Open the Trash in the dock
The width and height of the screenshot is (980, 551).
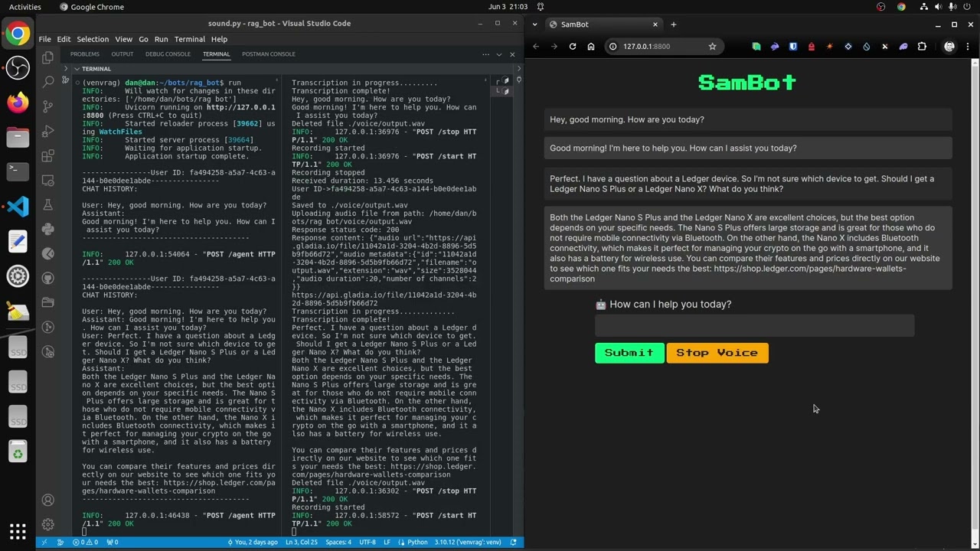pyautogui.click(x=18, y=452)
